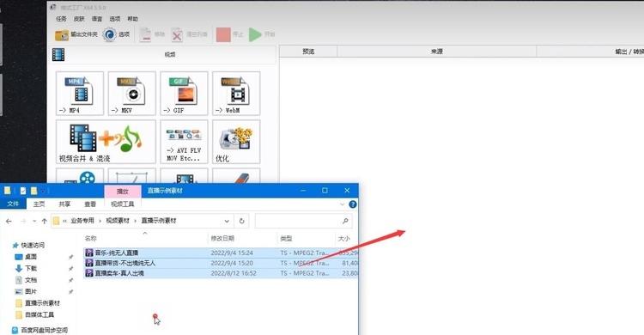This screenshot has width=644, height=335.
Task: Click the red 停止 button
Action: click(x=229, y=34)
